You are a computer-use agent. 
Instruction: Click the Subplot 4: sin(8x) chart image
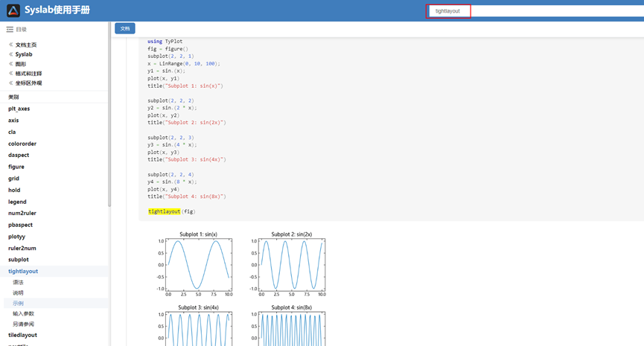click(287, 325)
